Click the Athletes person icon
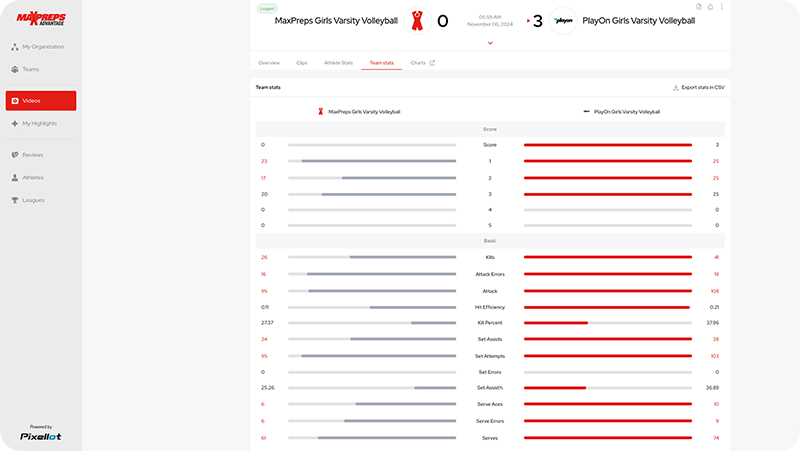 click(15, 178)
